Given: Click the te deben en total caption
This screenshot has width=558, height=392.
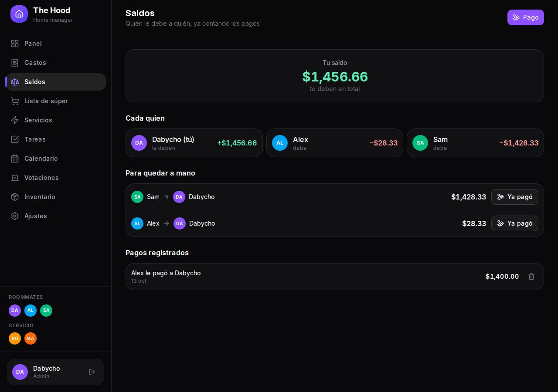Looking at the screenshot, I should 335,89.
